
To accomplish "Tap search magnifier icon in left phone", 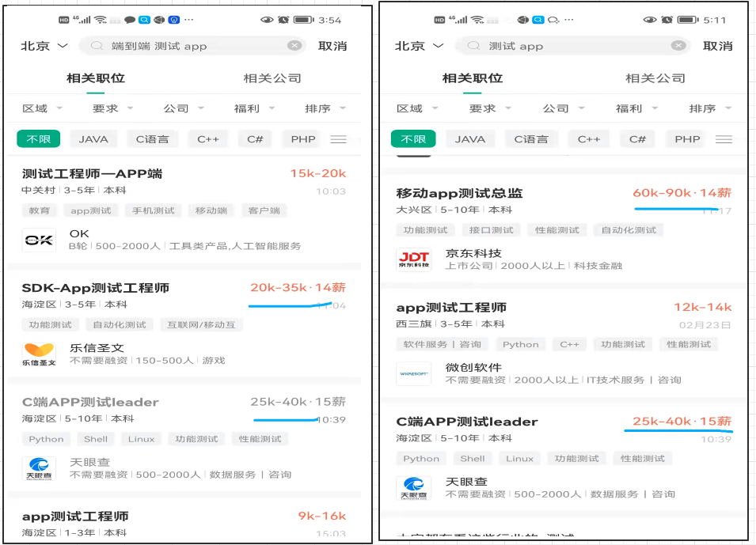I will tap(97, 46).
